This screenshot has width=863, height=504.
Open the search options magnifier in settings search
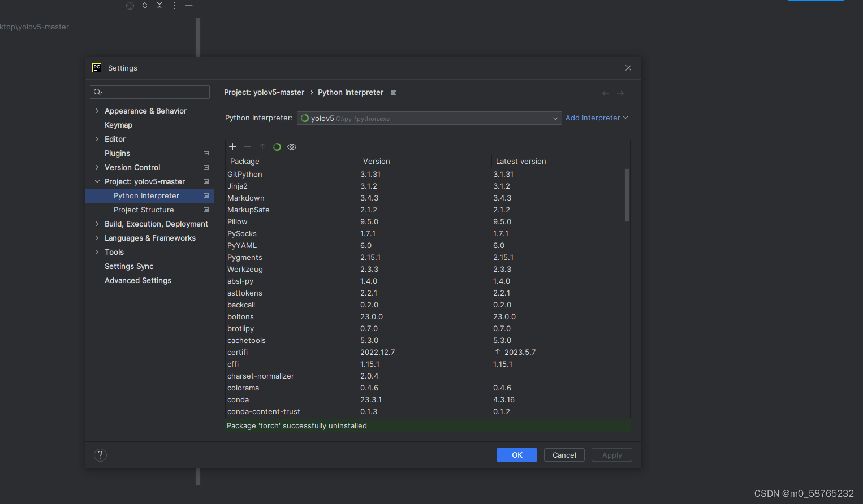tap(97, 92)
